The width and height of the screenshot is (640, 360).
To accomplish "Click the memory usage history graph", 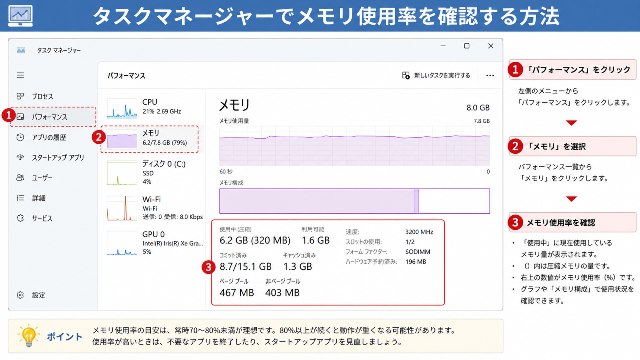I will coord(354,145).
